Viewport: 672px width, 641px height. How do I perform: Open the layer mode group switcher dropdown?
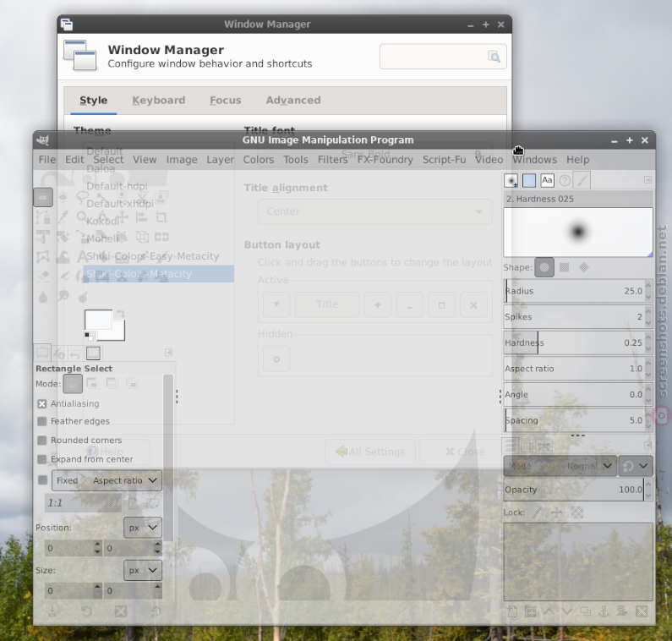[x=636, y=466]
